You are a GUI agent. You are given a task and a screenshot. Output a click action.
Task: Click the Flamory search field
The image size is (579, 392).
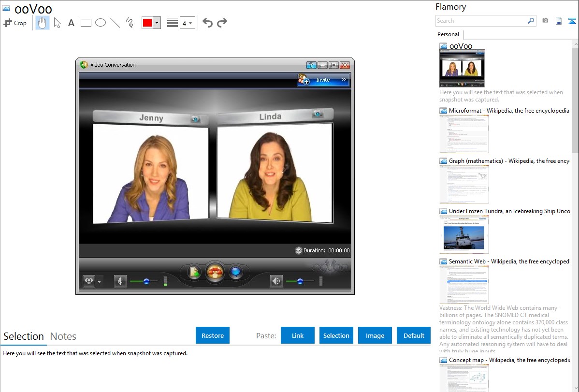tap(481, 21)
